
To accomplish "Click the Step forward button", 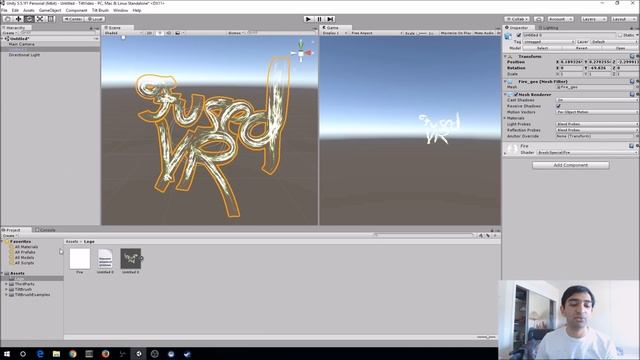I will (330, 19).
